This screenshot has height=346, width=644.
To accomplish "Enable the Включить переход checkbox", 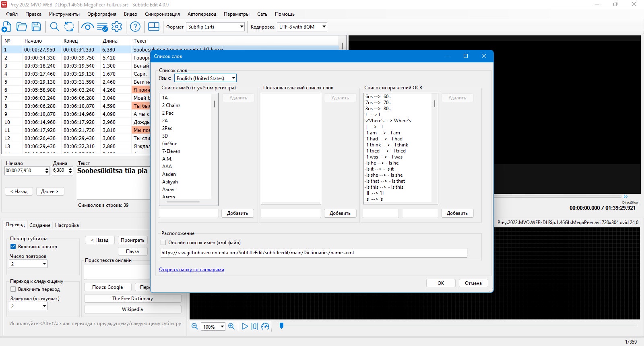I will coord(13,289).
